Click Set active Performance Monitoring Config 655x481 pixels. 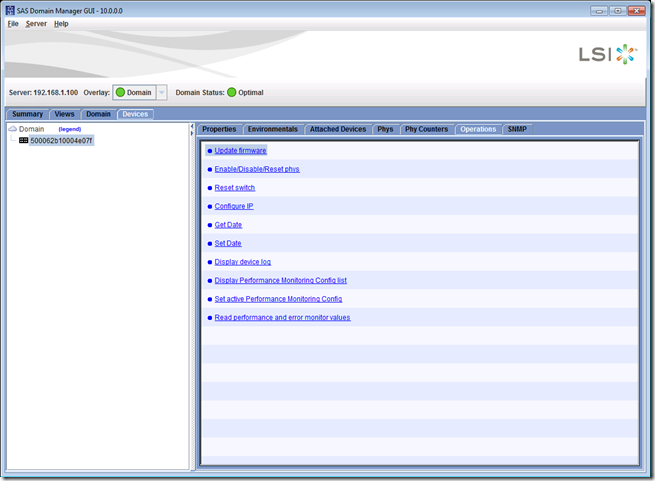(278, 299)
